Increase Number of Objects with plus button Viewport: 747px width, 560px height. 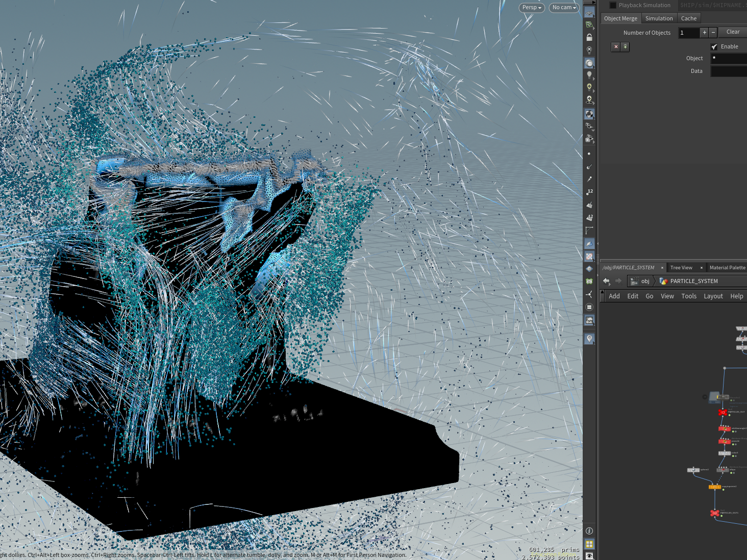coord(705,33)
